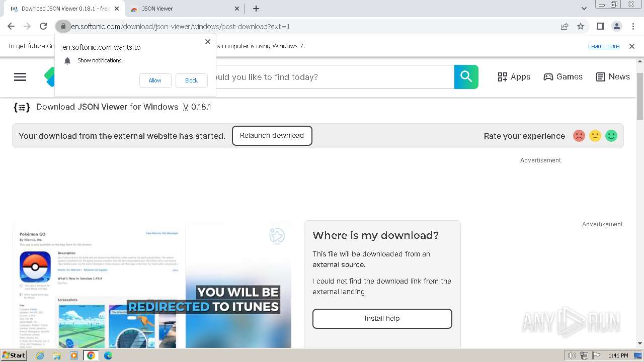
Task: Dismiss the notification permission popup
Action: pos(208,42)
